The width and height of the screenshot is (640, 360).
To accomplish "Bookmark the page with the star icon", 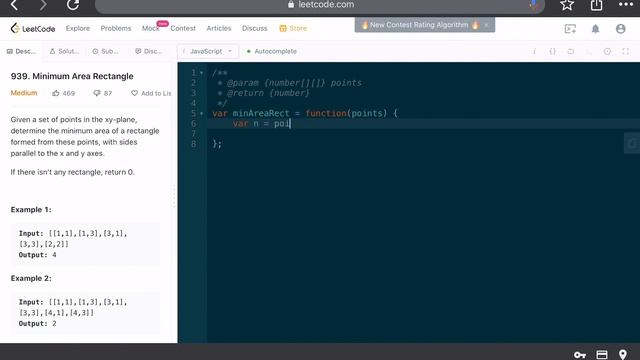I will point(567,5).
